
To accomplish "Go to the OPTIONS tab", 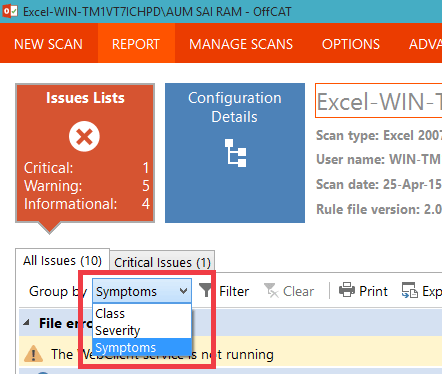I will point(351,44).
